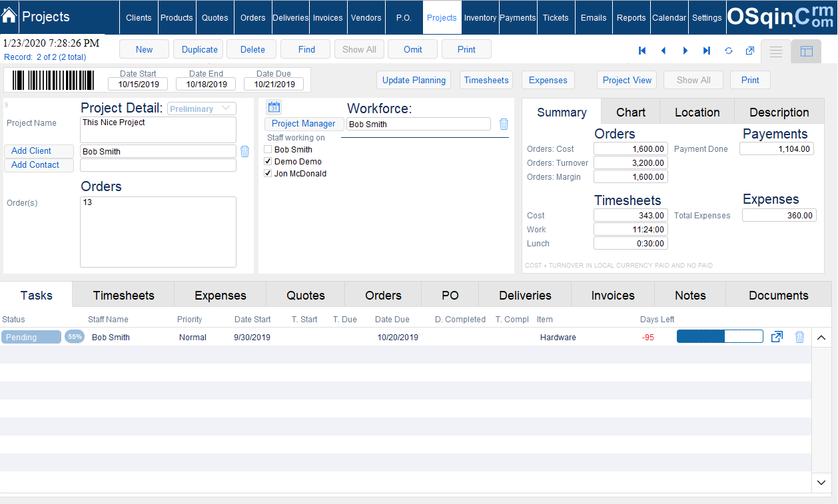Image resolution: width=838 pixels, height=504 pixels.
Task: Open the lower Expenses tab
Action: click(x=220, y=295)
